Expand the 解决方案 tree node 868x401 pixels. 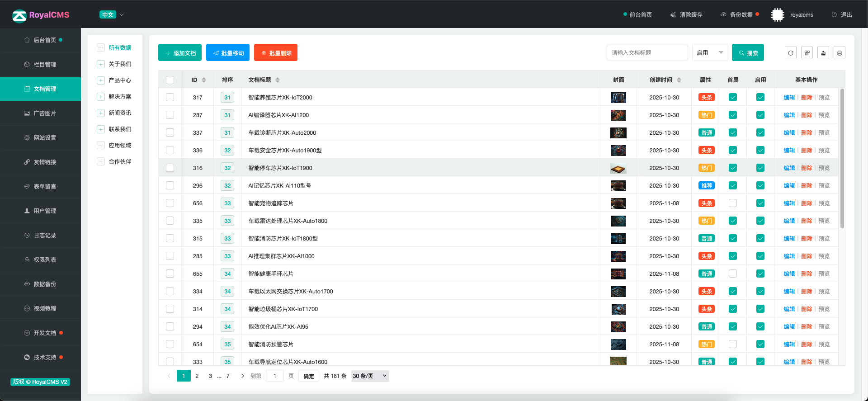coord(101,97)
